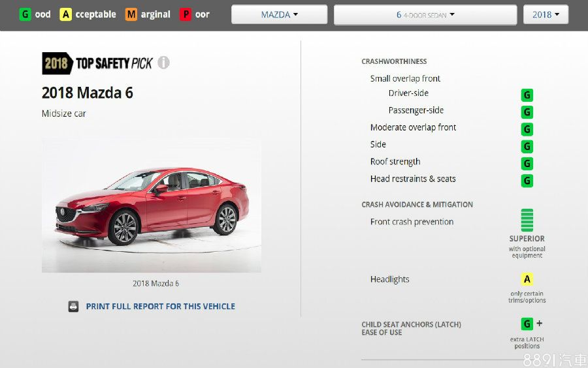The width and height of the screenshot is (588, 368).
Task: Click the printer icon for the report
Action: [74, 307]
